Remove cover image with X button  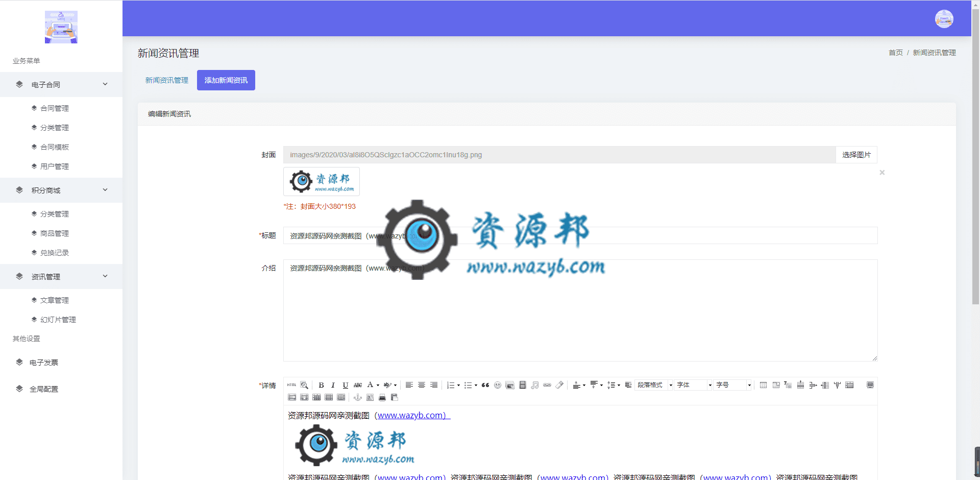(882, 173)
